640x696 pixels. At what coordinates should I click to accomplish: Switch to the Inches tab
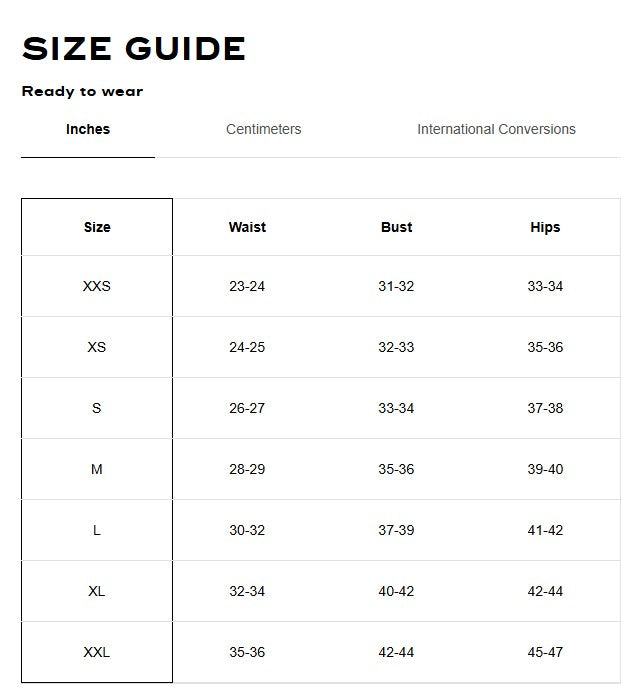pyautogui.click(x=88, y=129)
